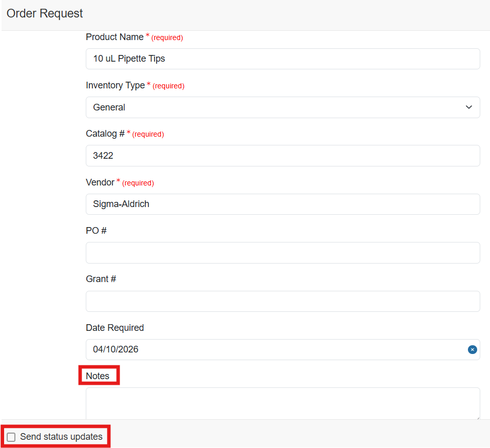Focus the Catalog # field containing 3422

coord(282,156)
